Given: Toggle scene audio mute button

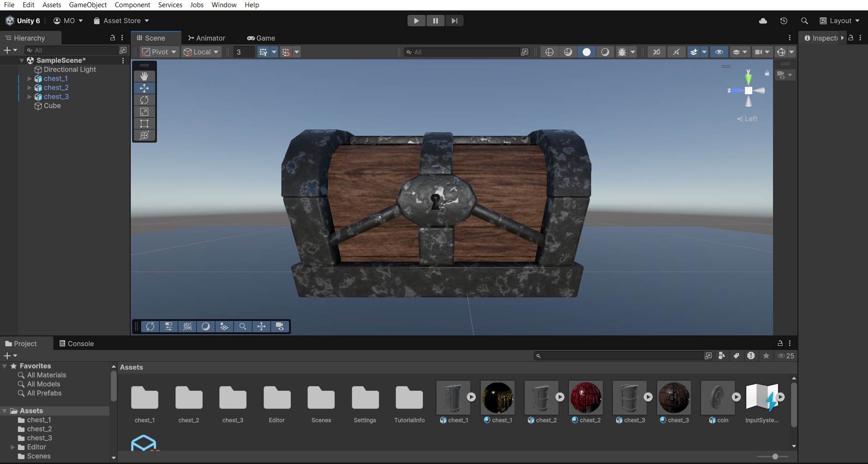Looking at the screenshot, I should [676, 52].
